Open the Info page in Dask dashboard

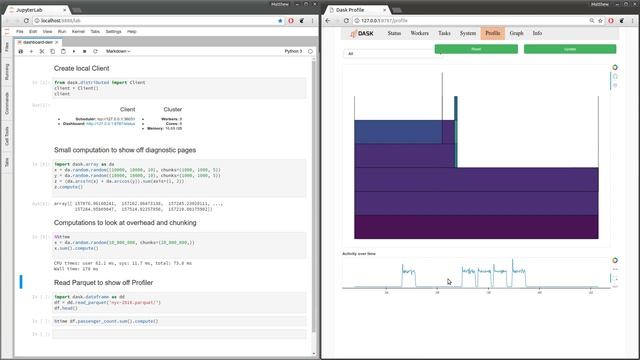click(537, 33)
